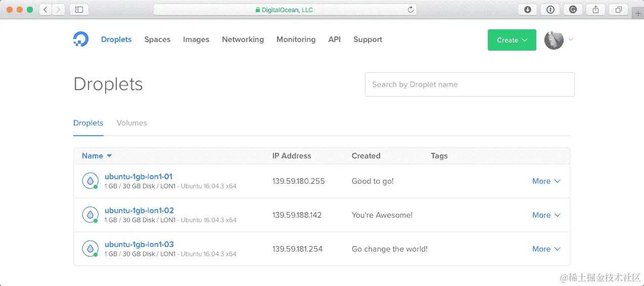Open Spaces in top navigation

(157, 39)
